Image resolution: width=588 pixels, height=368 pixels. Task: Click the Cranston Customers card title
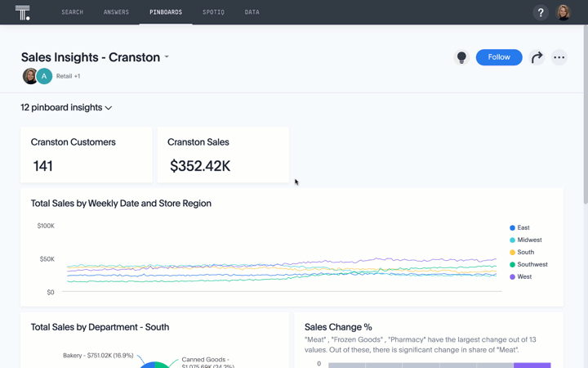pyautogui.click(x=73, y=142)
